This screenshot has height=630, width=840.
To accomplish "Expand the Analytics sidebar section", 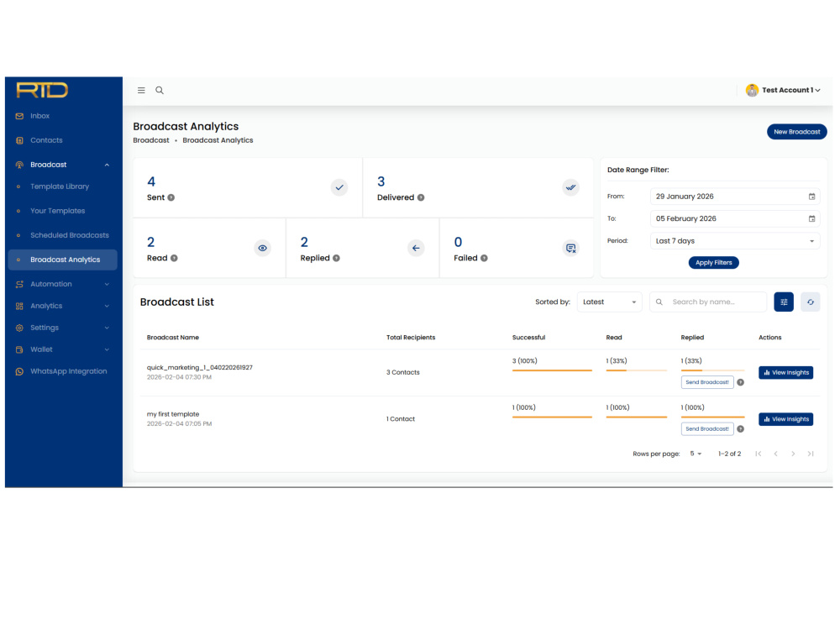I will [107, 306].
